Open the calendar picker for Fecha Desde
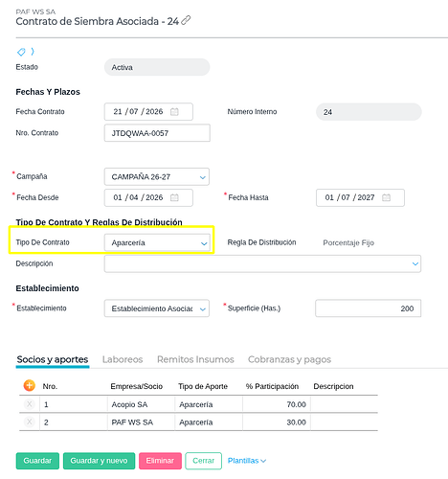This screenshot has height=479, width=448. [x=174, y=197]
